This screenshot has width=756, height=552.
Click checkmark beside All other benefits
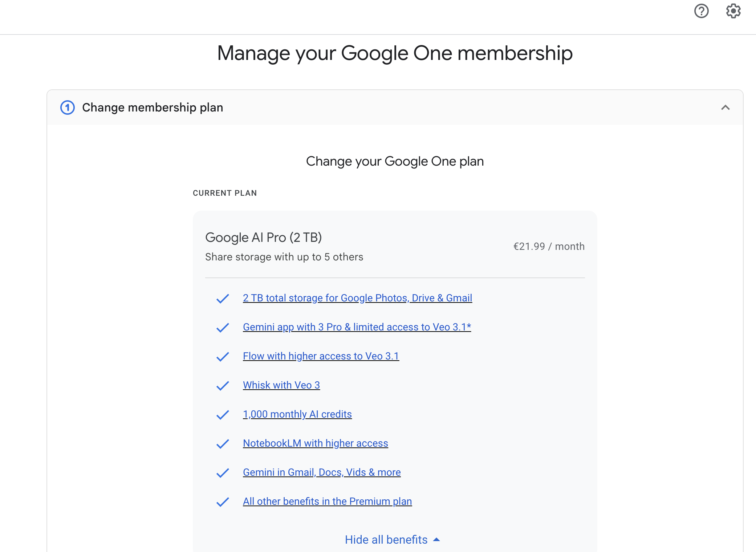[223, 502]
